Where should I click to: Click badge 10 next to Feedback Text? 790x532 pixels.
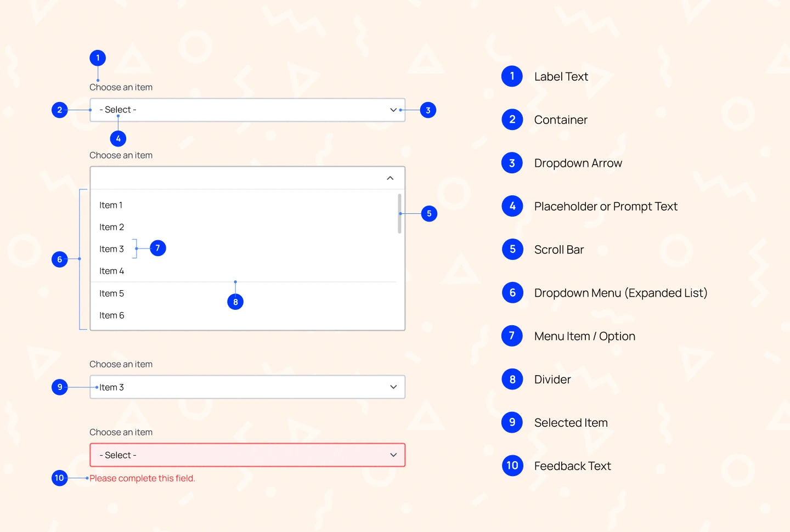point(59,478)
